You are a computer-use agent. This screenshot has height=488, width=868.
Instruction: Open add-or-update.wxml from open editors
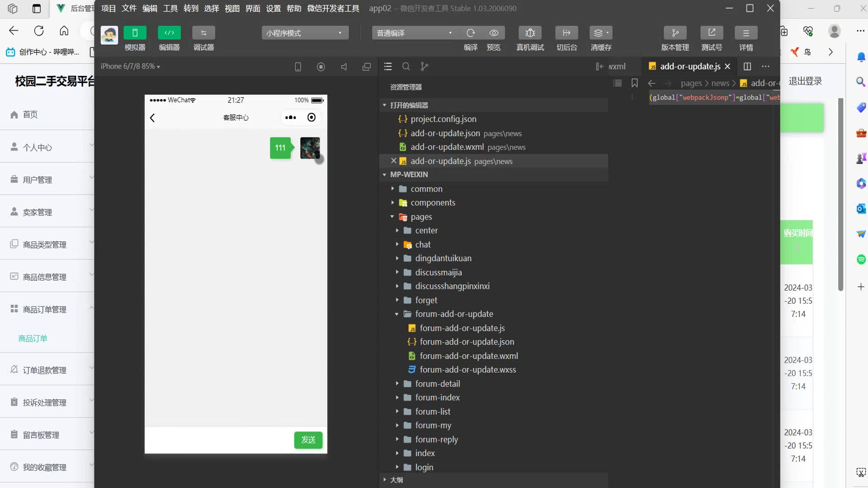coord(494,147)
